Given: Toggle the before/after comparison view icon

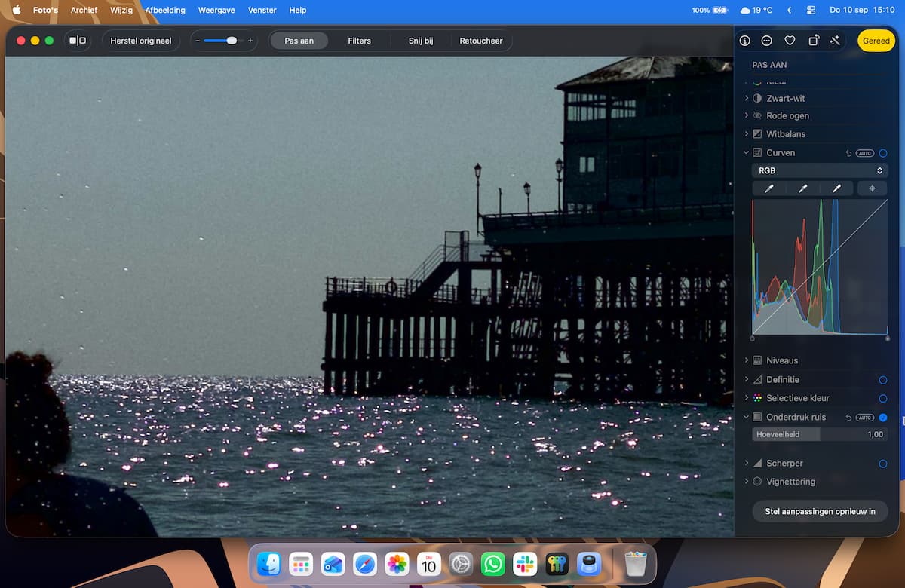Looking at the screenshot, I should 78,41.
